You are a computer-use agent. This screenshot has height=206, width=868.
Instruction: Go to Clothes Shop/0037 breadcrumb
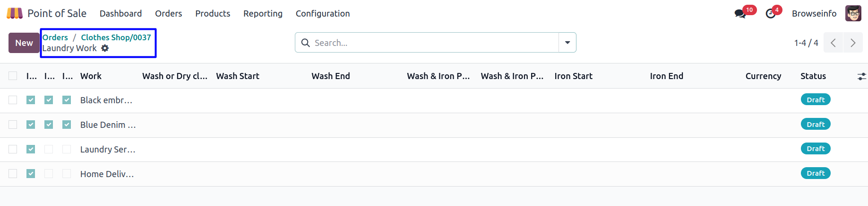pyautogui.click(x=116, y=37)
